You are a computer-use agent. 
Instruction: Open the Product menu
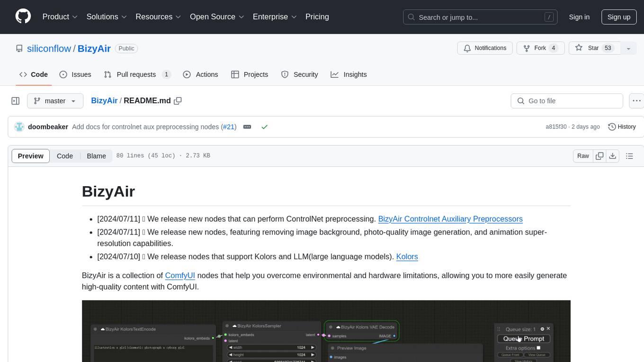pos(60,17)
